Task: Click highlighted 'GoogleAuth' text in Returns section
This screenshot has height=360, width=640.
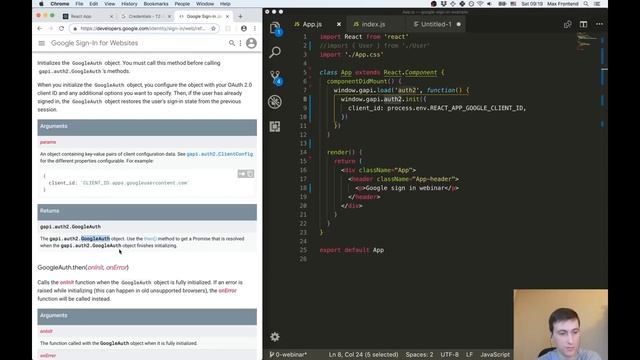Action: pos(96,238)
